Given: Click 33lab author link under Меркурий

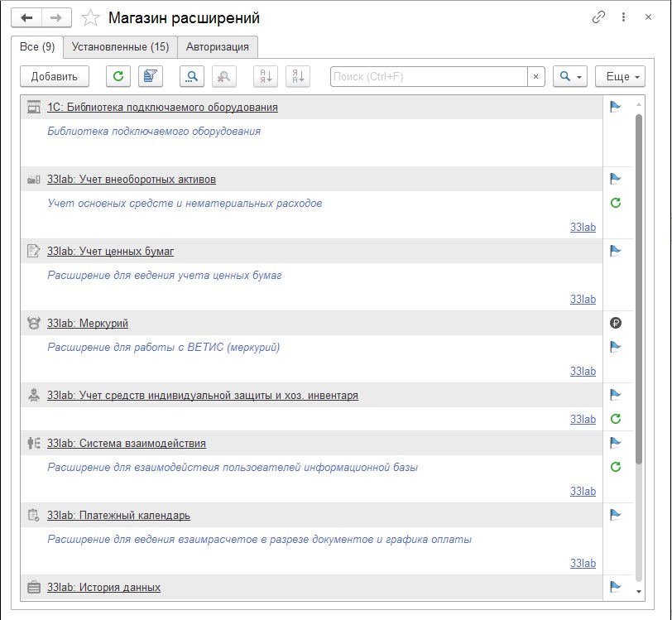Looking at the screenshot, I should click(x=583, y=372).
